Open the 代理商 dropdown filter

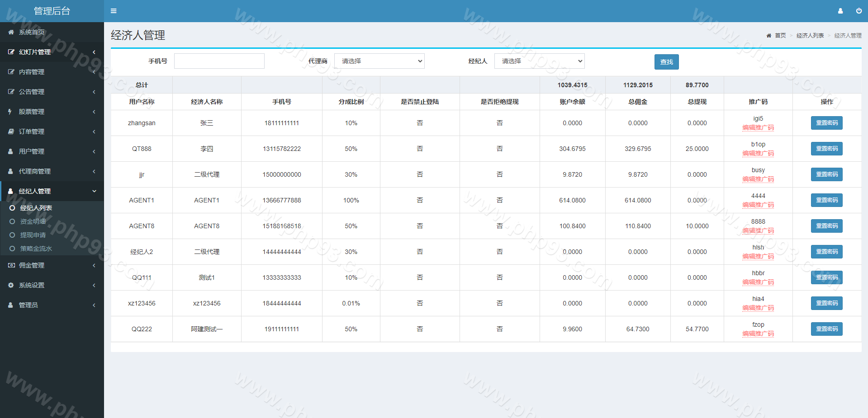379,61
